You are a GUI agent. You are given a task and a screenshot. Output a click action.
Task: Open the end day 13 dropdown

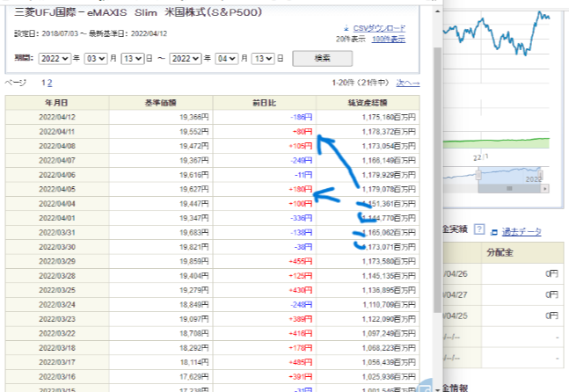click(x=263, y=58)
